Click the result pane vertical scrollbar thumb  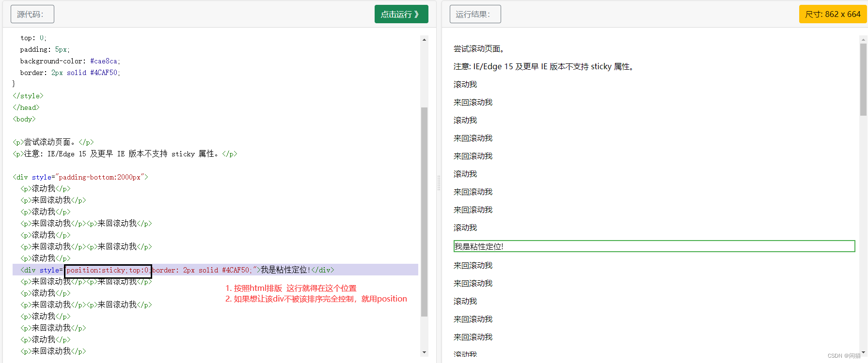pyautogui.click(x=863, y=79)
